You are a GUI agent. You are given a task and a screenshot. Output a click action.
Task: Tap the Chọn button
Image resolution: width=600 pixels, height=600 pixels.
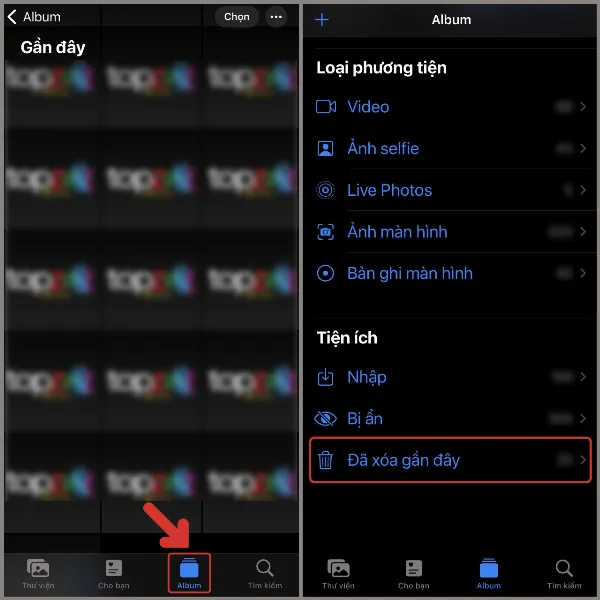pyautogui.click(x=236, y=17)
